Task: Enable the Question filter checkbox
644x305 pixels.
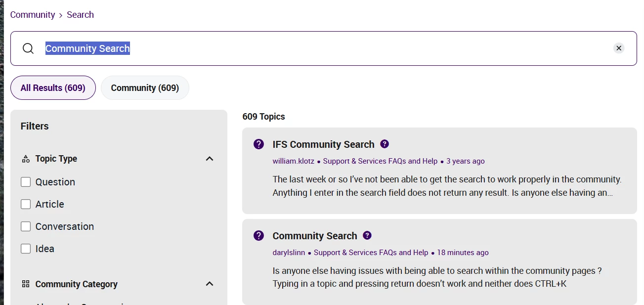Action: click(26, 182)
